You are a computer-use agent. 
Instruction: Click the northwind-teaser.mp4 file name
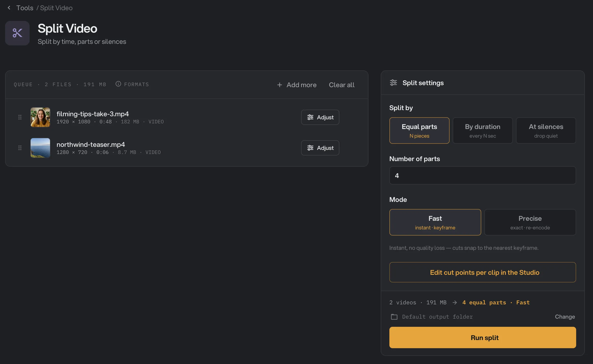point(91,145)
